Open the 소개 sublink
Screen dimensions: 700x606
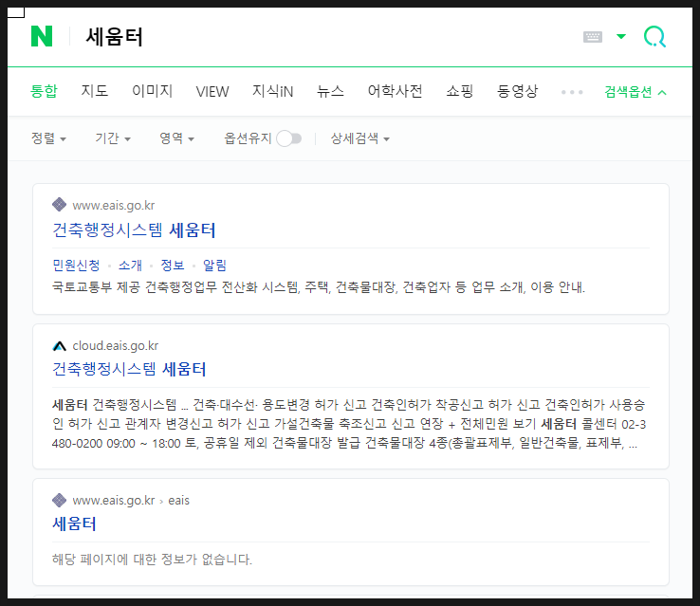(x=130, y=266)
